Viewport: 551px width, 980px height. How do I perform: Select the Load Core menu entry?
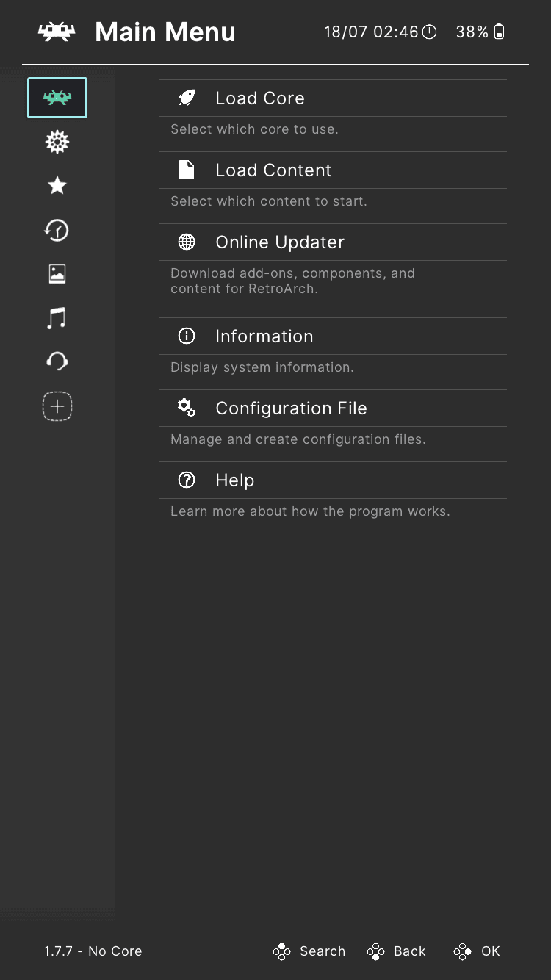click(x=259, y=98)
